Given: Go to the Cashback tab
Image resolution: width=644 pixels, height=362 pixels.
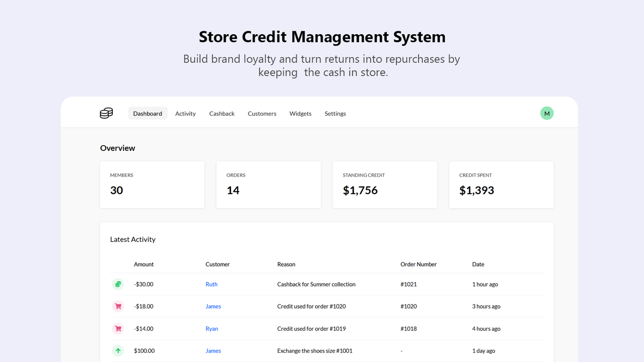Looking at the screenshot, I should coord(222,114).
